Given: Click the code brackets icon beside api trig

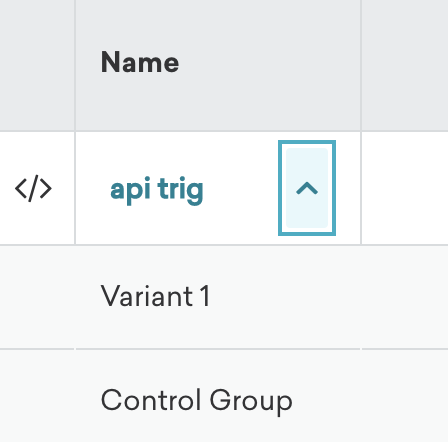Looking at the screenshot, I should coord(33,188).
